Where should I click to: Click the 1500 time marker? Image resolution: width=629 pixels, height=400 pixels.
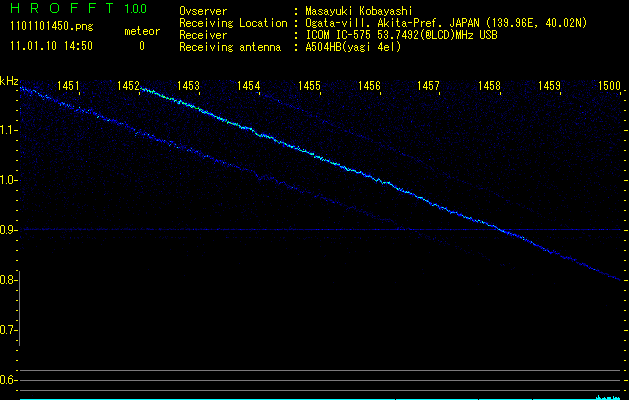click(x=609, y=85)
